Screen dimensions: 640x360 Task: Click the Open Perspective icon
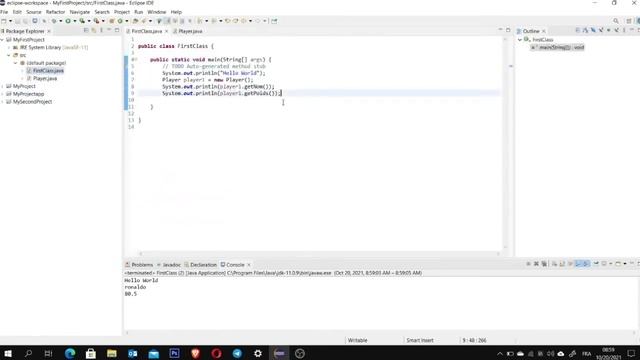point(629,21)
